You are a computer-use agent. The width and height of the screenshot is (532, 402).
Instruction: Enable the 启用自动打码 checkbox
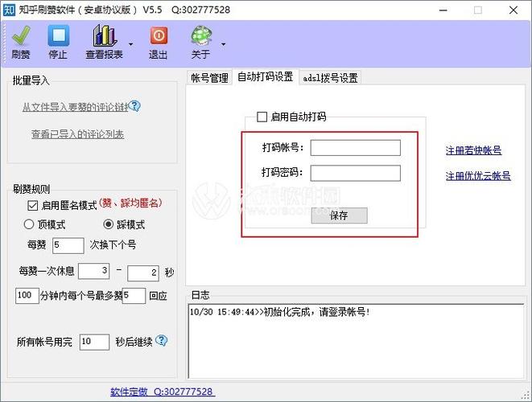point(262,117)
